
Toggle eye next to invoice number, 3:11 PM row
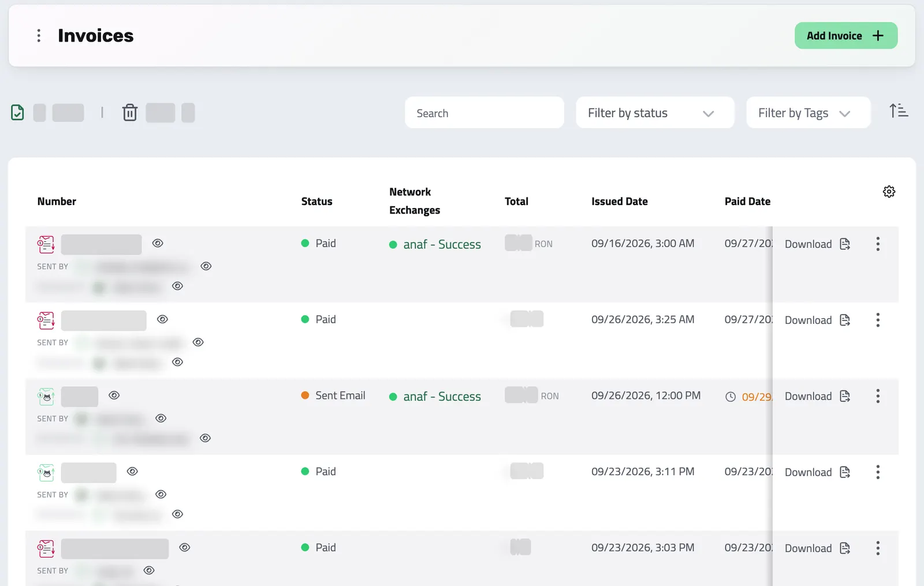pyautogui.click(x=132, y=472)
